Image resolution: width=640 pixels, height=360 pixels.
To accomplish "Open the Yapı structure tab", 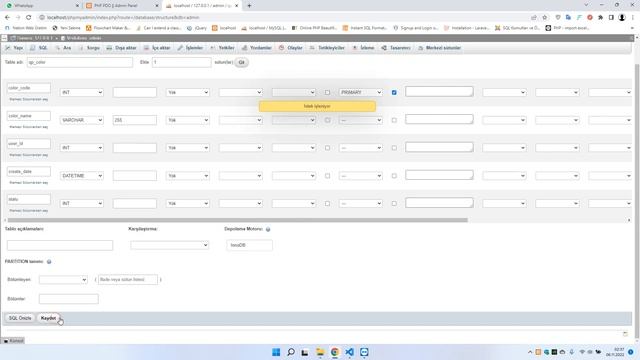I will coord(14,48).
